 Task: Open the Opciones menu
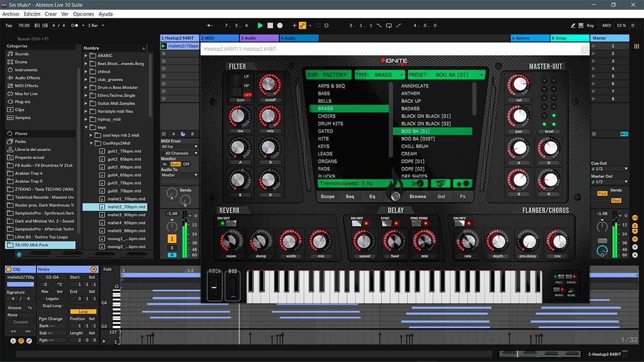(x=83, y=14)
